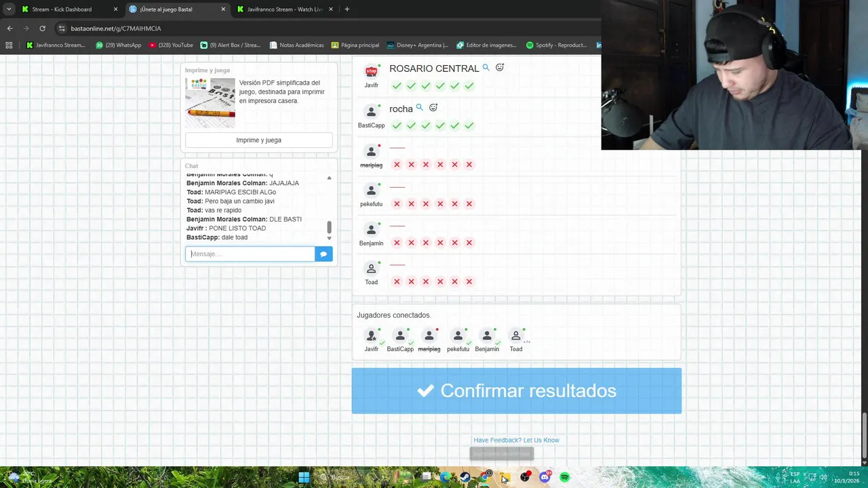Open Microsoft Edge from the taskbar
Screen dimensions: 868x488
(445, 477)
